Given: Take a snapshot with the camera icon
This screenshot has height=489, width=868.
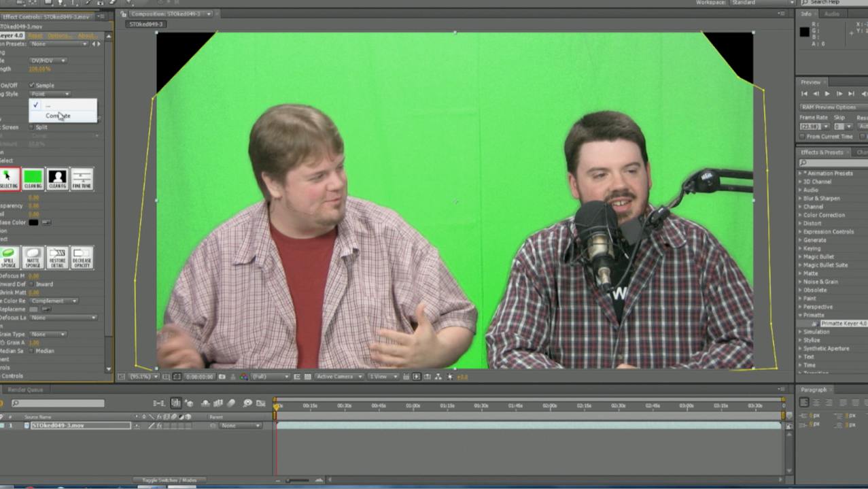Looking at the screenshot, I should tap(222, 376).
